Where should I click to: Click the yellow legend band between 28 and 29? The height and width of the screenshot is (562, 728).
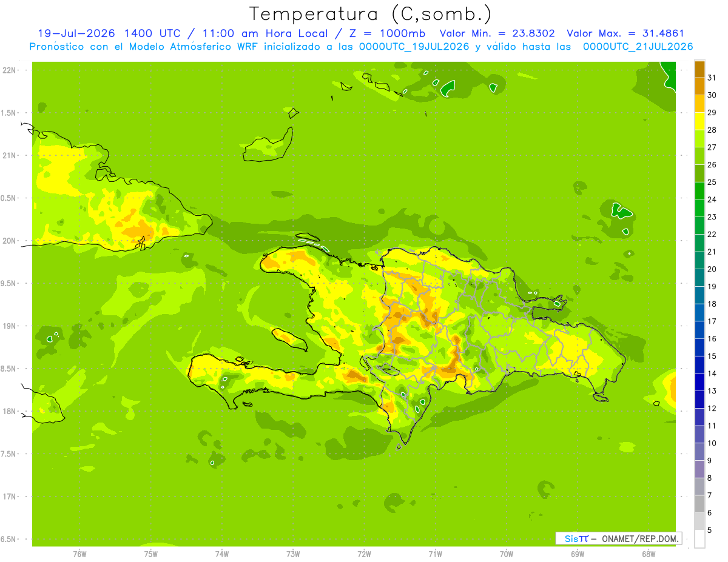click(699, 121)
